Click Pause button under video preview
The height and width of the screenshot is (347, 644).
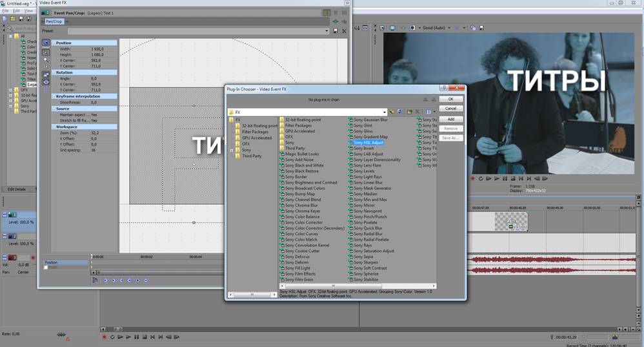tap(505, 179)
